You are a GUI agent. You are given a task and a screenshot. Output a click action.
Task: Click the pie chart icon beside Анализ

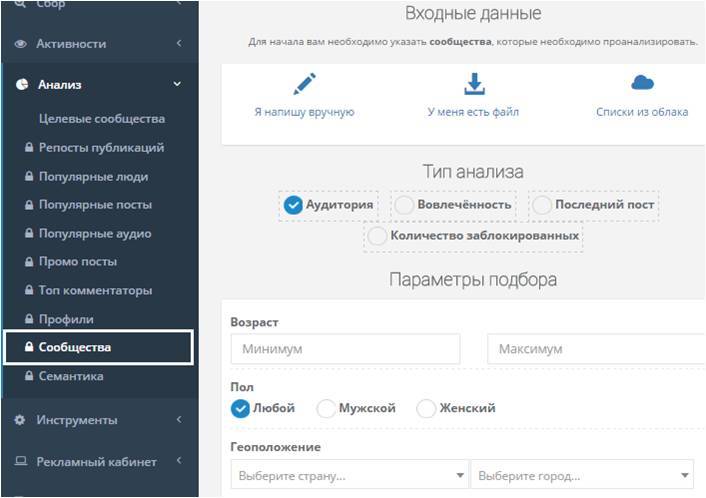(21, 85)
